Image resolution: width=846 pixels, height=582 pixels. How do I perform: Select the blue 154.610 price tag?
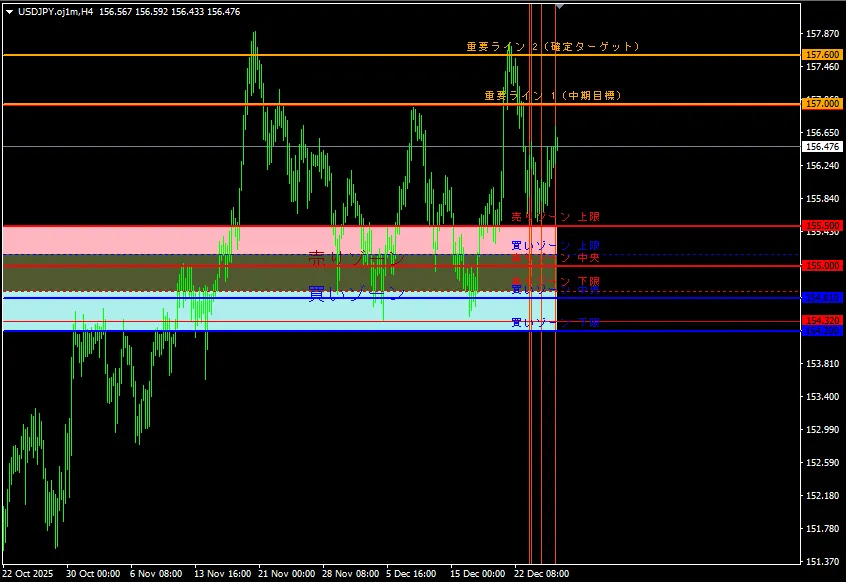click(x=821, y=298)
